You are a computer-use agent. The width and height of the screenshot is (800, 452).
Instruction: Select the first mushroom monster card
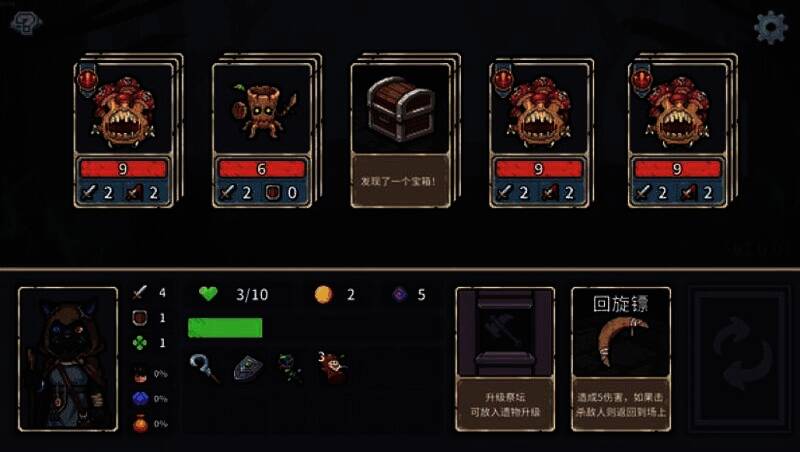pos(123,135)
